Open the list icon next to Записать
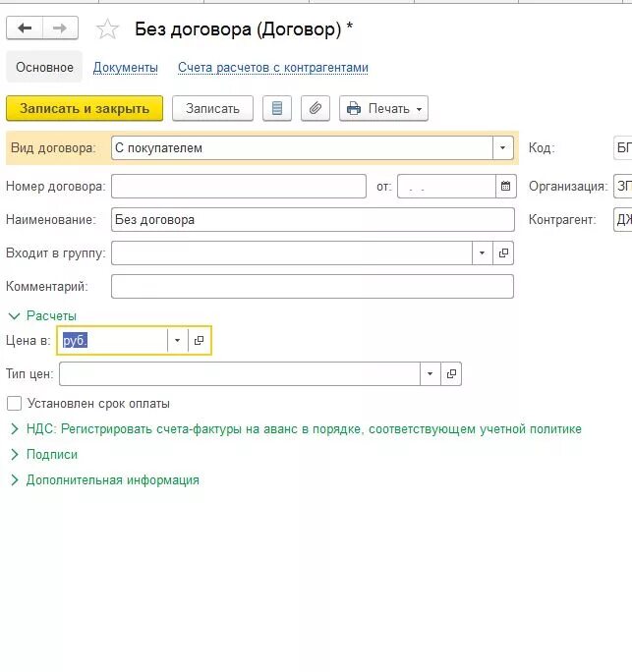632x672 pixels. coord(277,108)
